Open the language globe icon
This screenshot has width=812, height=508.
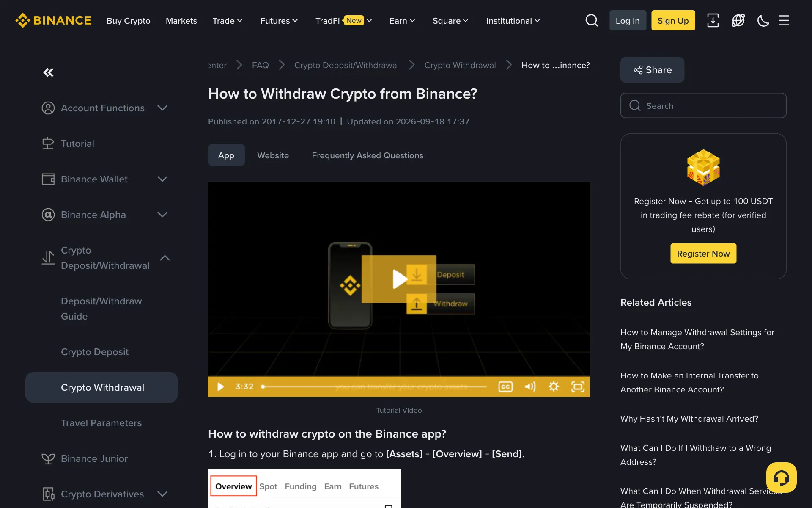tap(738, 20)
